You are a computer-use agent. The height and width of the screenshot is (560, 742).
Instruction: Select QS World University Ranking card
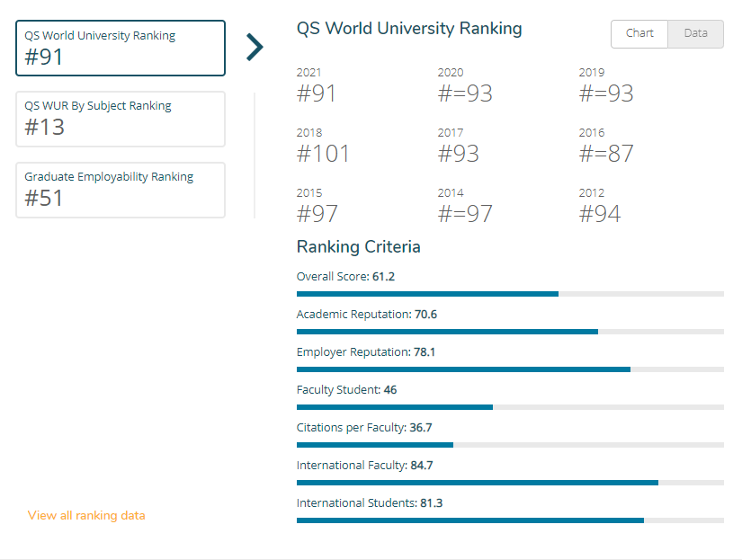[121, 49]
